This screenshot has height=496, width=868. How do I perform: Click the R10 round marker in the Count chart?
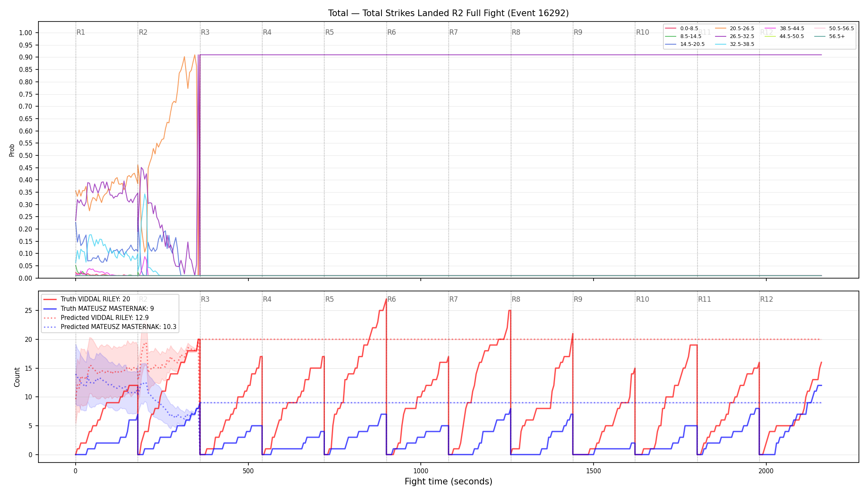pos(642,299)
